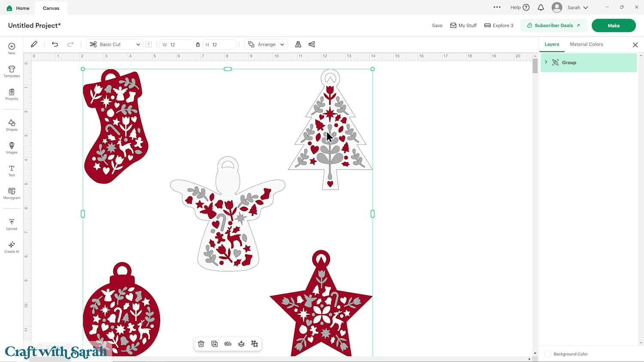Toggle the aspect ratio lock between W and H
644x362 pixels.
(x=198, y=45)
